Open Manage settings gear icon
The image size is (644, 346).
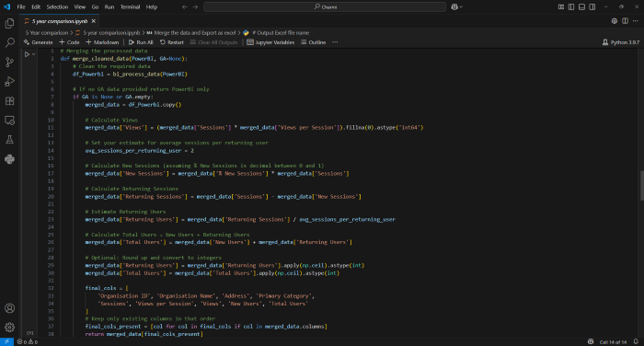9,327
